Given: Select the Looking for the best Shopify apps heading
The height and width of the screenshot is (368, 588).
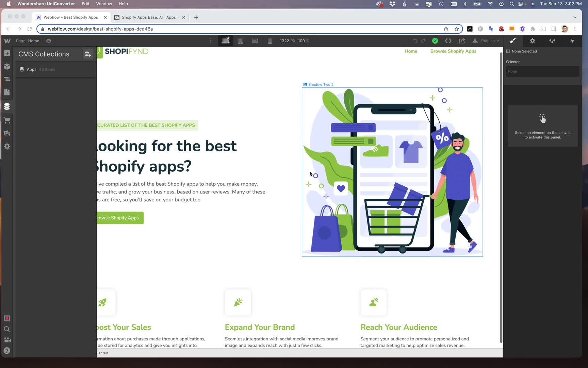Looking at the screenshot, I should tap(167, 156).
